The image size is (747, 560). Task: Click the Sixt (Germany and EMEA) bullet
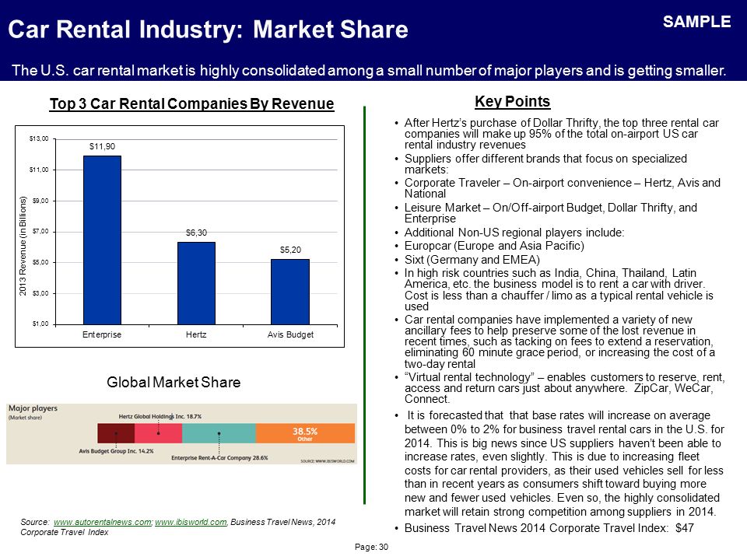coord(472,260)
